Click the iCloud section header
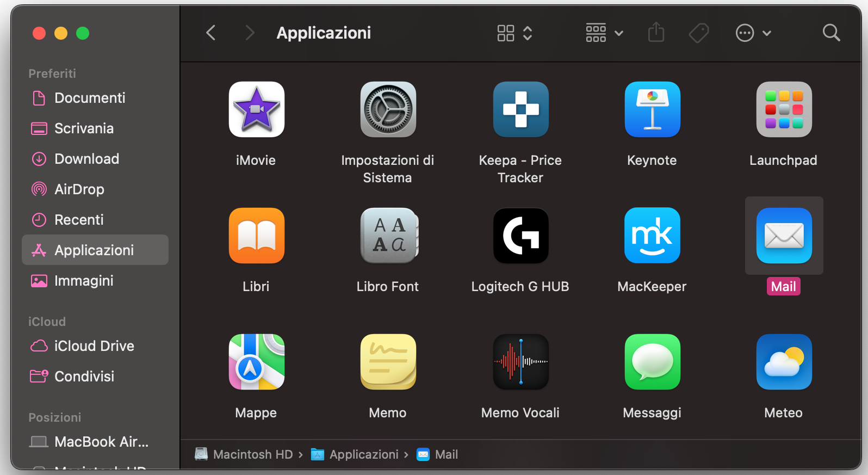Viewport: 868px width, 475px height. (47, 322)
